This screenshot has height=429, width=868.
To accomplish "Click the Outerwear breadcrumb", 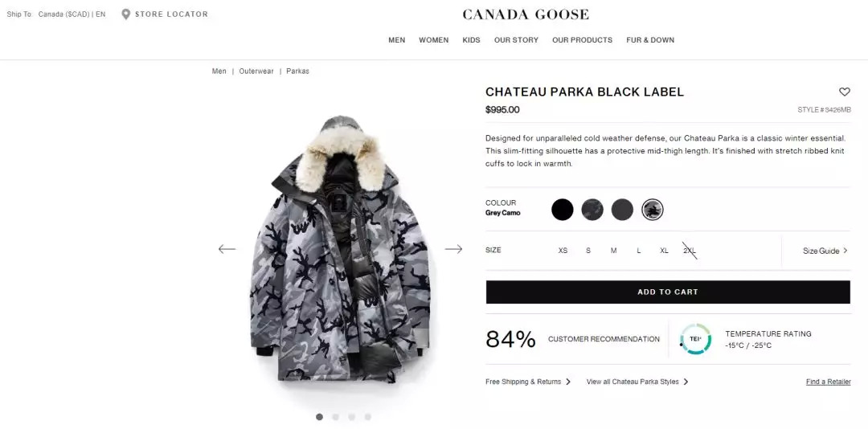I will coord(256,71).
